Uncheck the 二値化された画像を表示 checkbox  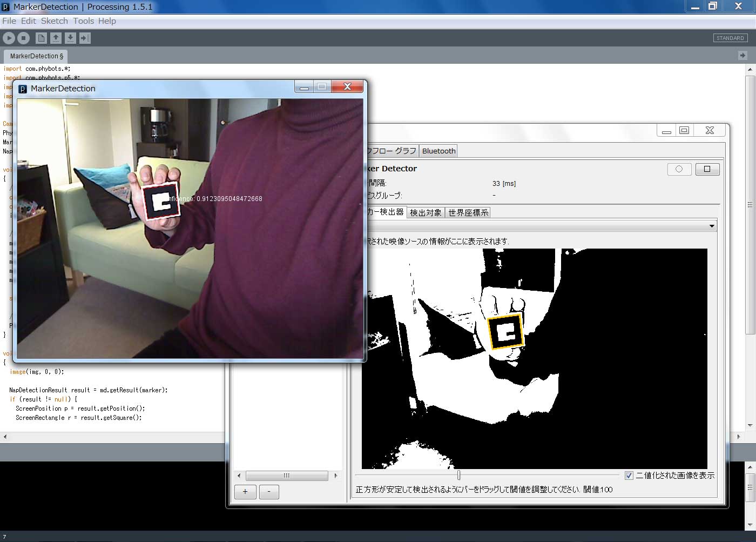coord(629,476)
